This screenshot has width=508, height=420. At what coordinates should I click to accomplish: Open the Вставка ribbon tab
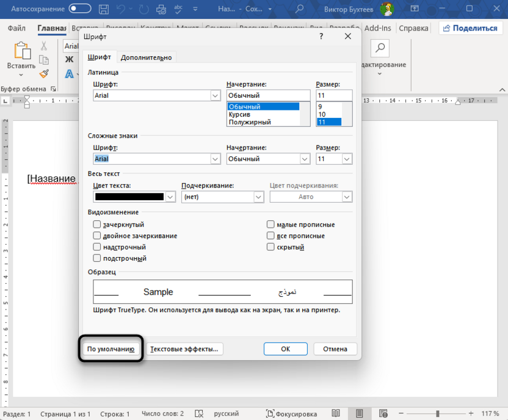click(x=84, y=28)
